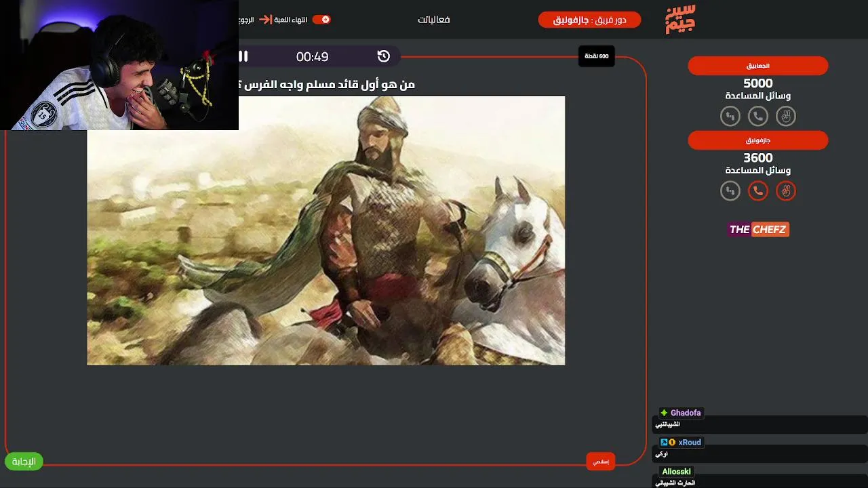Click the 600 نقطة points badge
Image resolution: width=868 pixels, height=488 pixels.
click(597, 56)
